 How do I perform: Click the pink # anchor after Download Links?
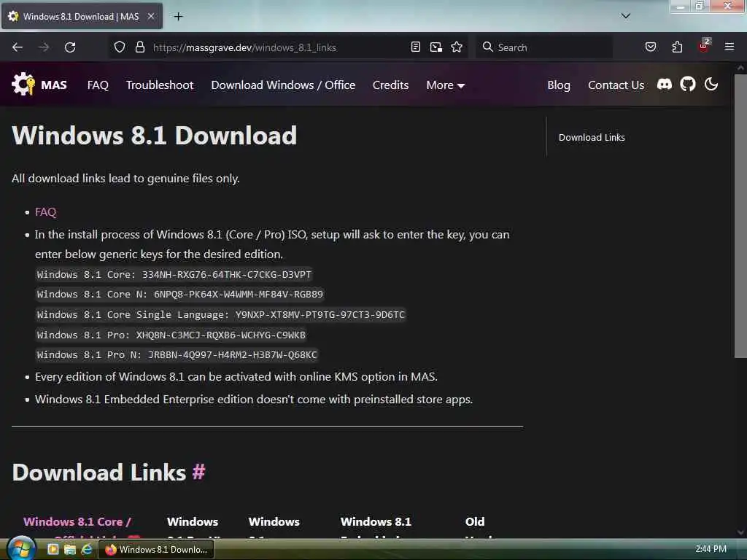(x=198, y=472)
